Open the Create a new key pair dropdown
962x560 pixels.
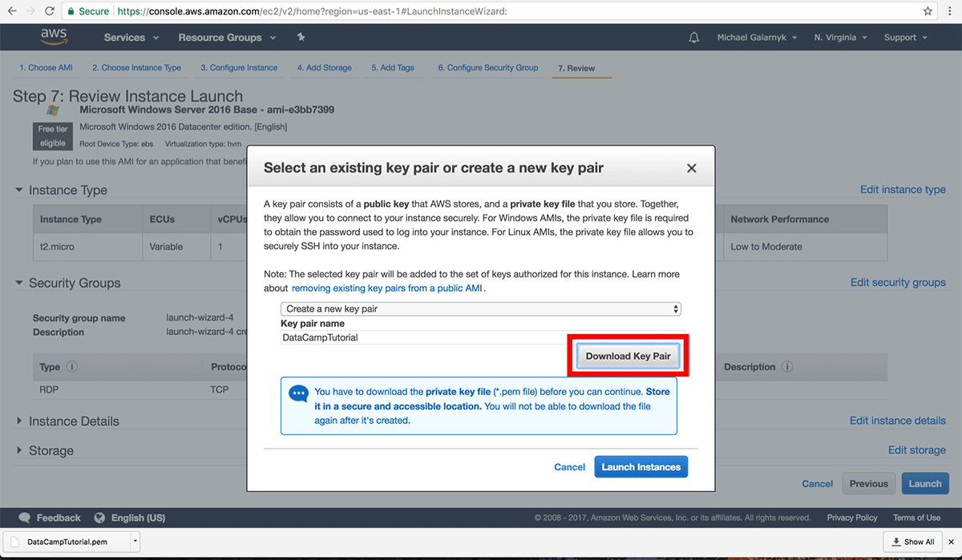480,308
